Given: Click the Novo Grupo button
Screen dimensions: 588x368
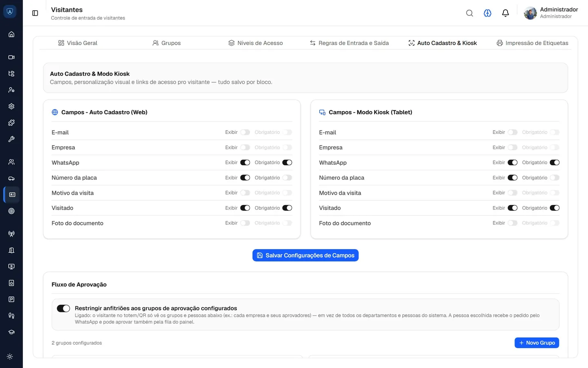Looking at the screenshot, I should (x=537, y=343).
